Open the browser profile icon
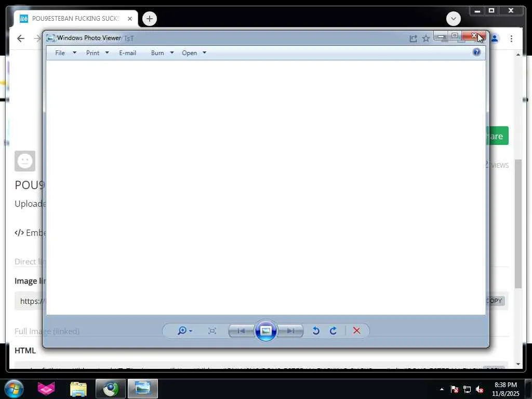 coord(495,38)
